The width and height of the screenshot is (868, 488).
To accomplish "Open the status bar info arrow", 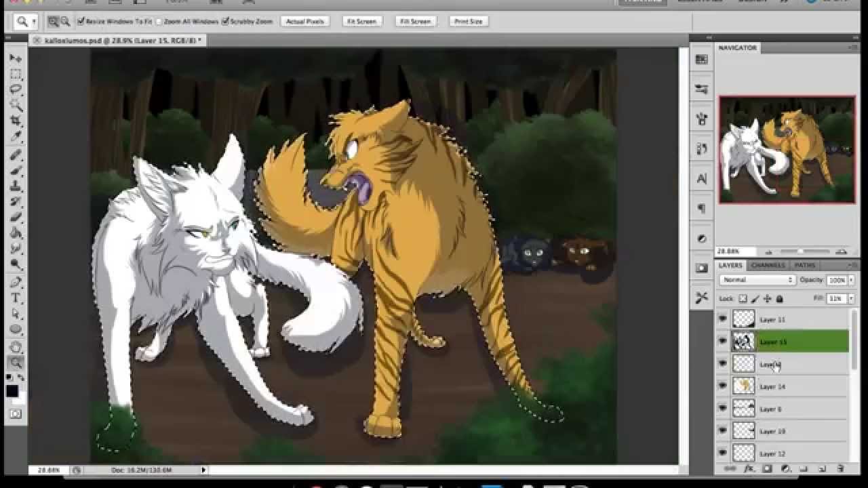I will (x=203, y=470).
